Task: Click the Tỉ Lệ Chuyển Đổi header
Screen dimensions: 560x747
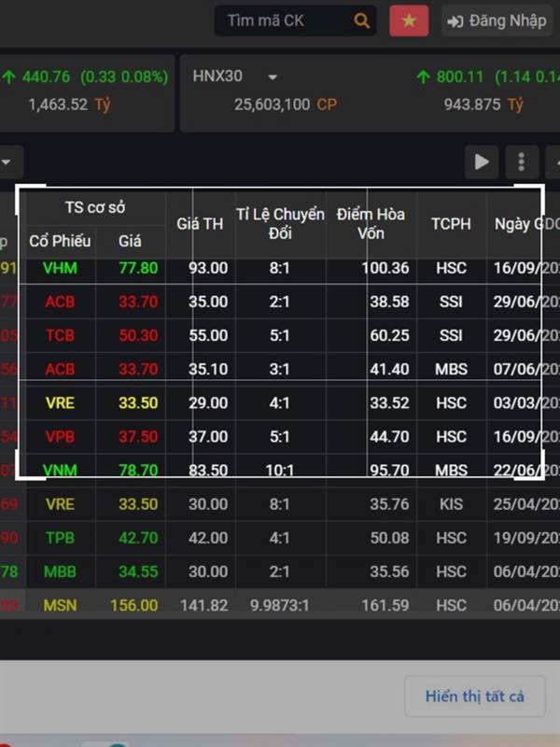Action: point(280,224)
